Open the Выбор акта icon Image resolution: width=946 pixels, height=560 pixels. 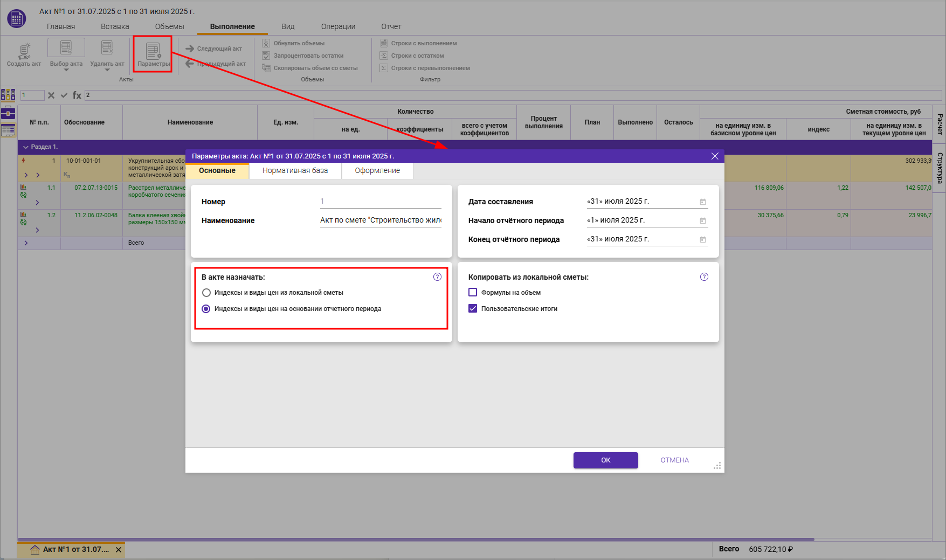click(66, 49)
